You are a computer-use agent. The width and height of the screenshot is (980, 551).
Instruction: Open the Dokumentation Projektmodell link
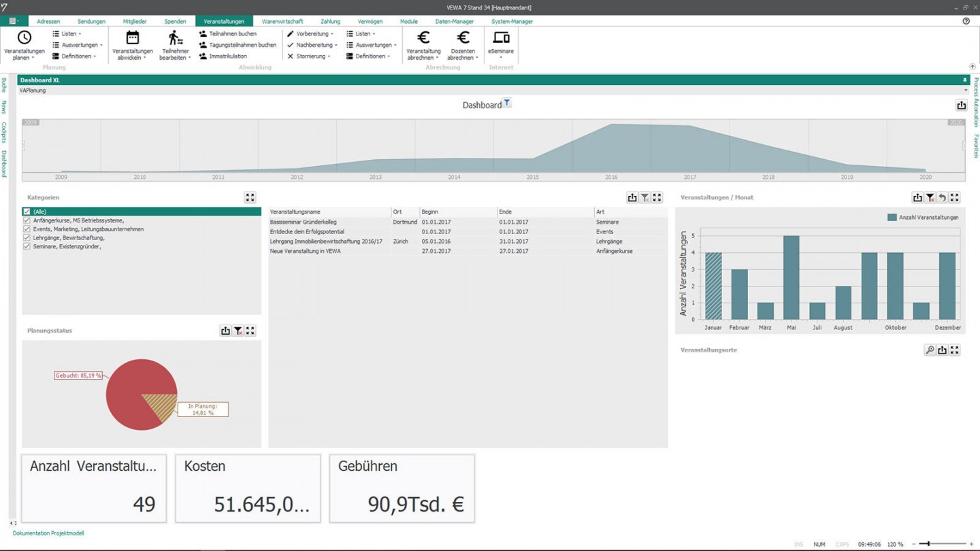coord(48,533)
